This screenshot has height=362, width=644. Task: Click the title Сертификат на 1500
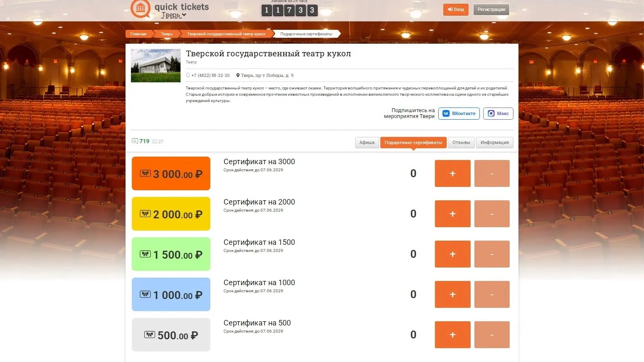(x=259, y=242)
